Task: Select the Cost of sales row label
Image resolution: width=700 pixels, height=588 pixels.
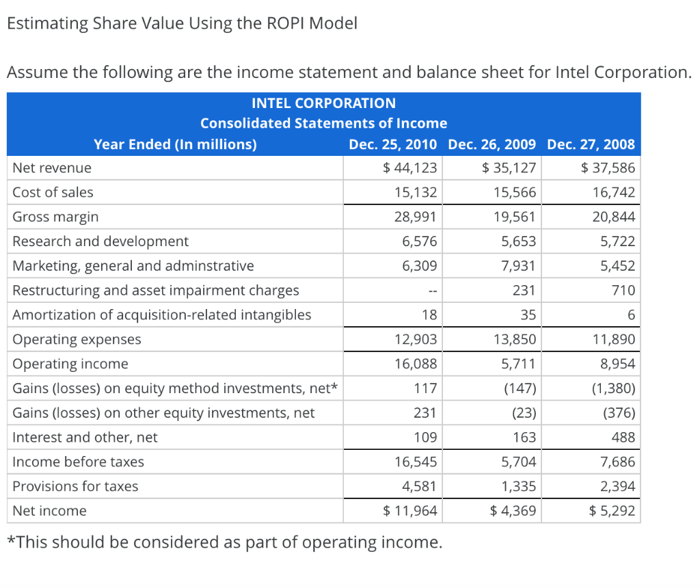Action: pyautogui.click(x=53, y=192)
